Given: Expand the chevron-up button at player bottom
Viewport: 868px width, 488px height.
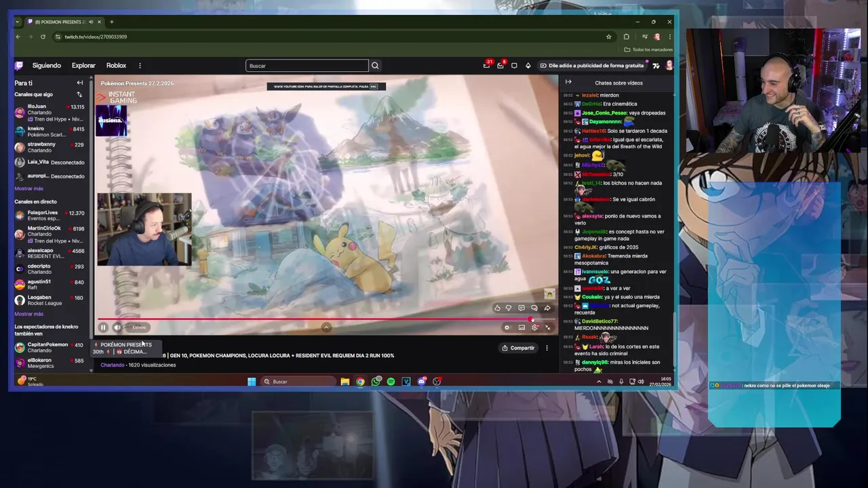Looking at the screenshot, I should [326, 327].
